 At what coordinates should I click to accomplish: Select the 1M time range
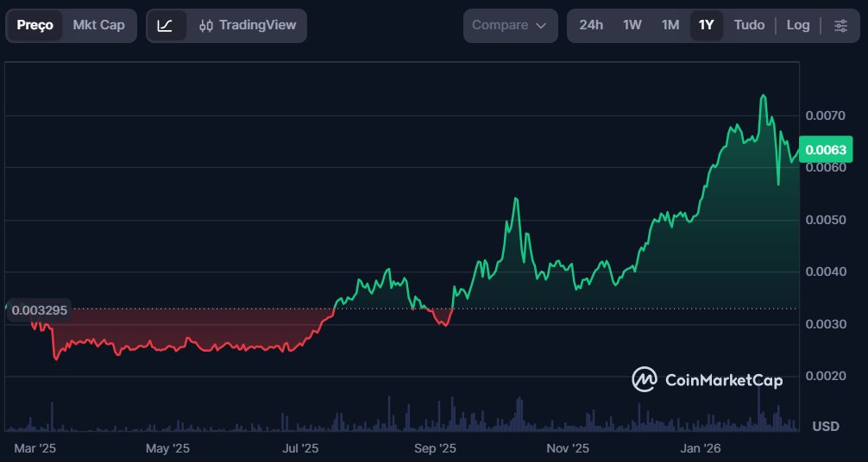[670, 26]
